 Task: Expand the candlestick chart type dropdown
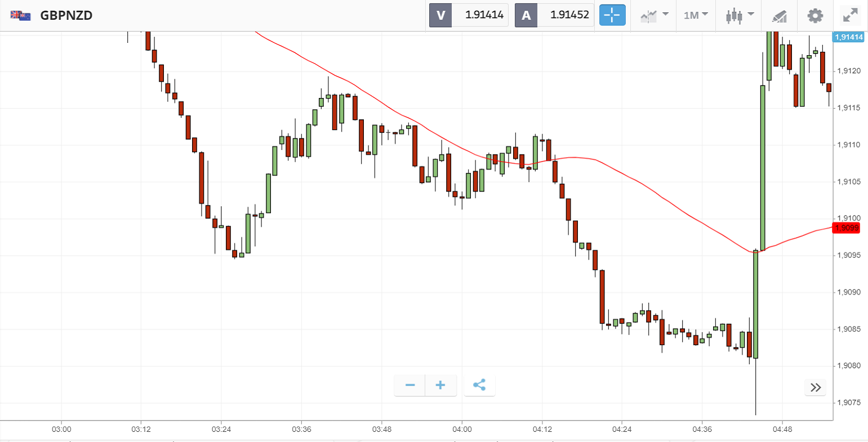pyautogui.click(x=740, y=15)
